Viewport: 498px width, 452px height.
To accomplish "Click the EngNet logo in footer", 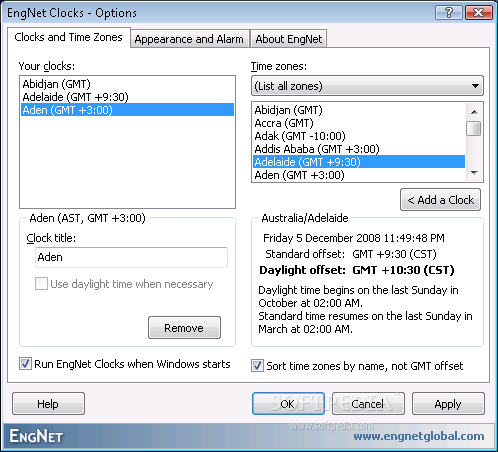I will tap(36, 436).
